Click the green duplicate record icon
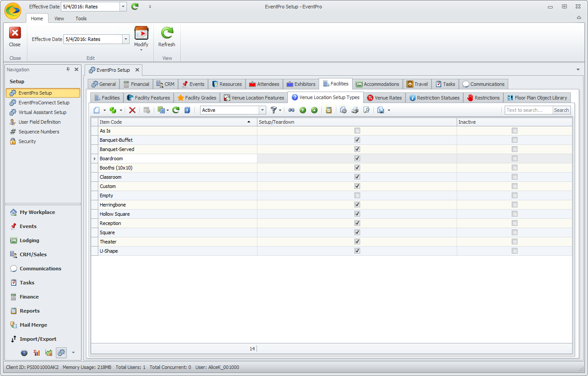Image resolution: width=588 pixels, height=376 pixels. (113, 110)
